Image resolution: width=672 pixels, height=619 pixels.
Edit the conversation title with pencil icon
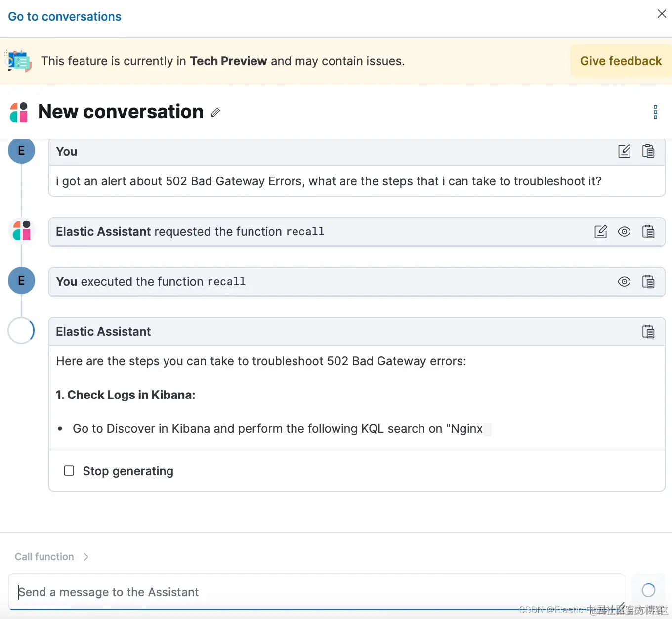pos(215,113)
